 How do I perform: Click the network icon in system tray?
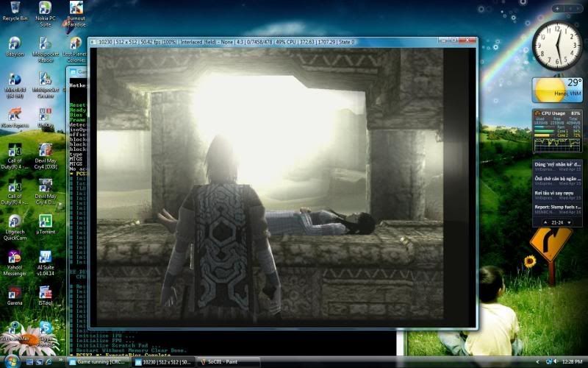tap(549, 362)
